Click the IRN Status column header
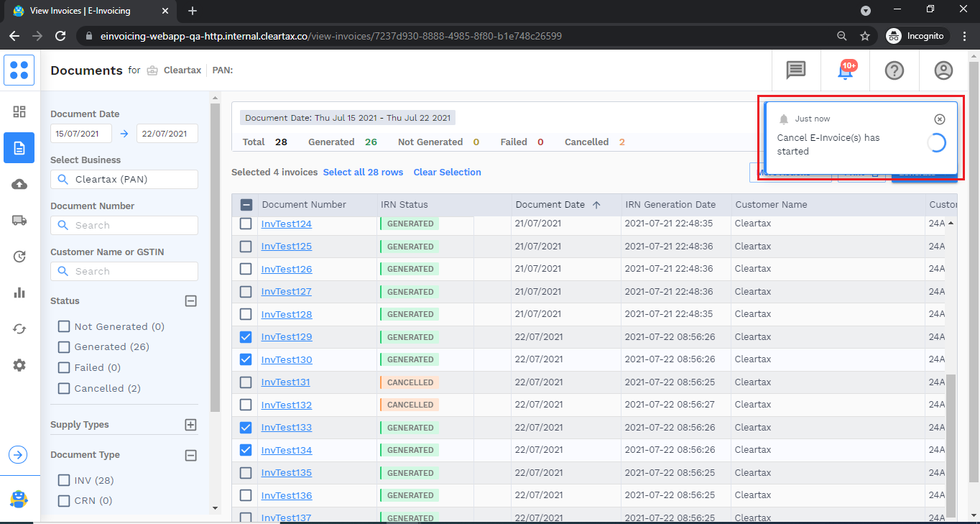The image size is (980, 524). click(x=404, y=205)
